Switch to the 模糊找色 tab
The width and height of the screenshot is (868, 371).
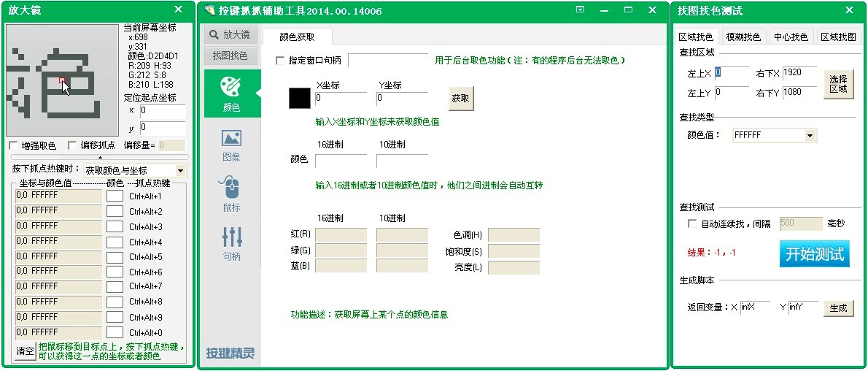coord(743,37)
